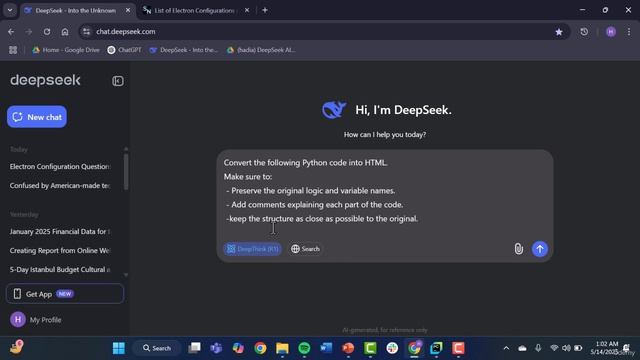Click the DeepSeek logo in sidebar
The height and width of the screenshot is (360, 640).
coord(45,80)
